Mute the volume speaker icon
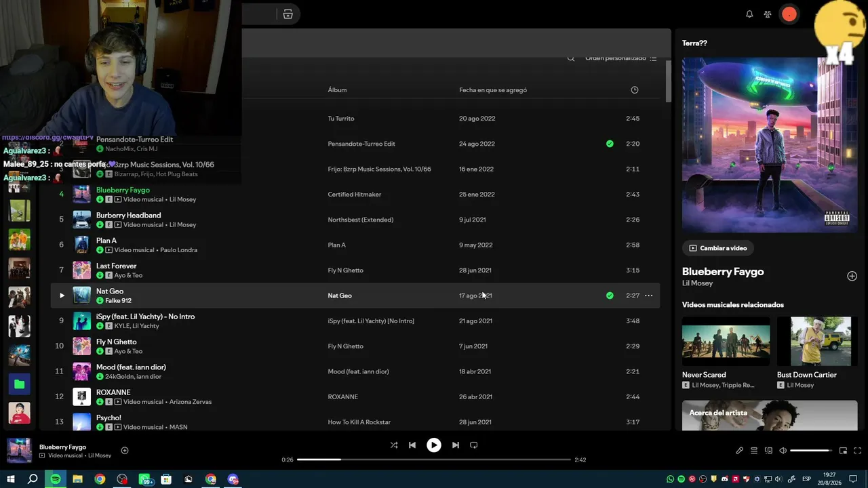868x488 pixels. 783,451
